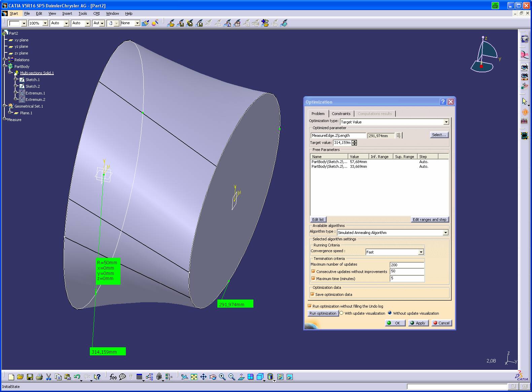
Task: Click the Copy icon
Action: click(58, 377)
